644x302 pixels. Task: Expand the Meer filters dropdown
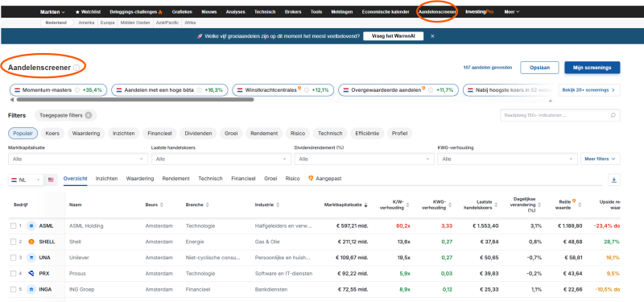coord(600,159)
